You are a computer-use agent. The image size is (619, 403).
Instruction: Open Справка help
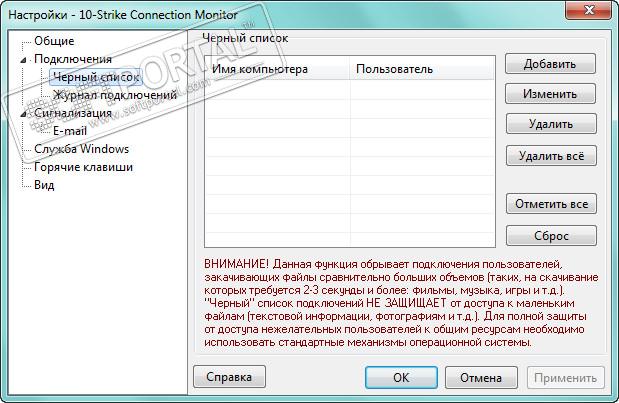click(x=229, y=377)
